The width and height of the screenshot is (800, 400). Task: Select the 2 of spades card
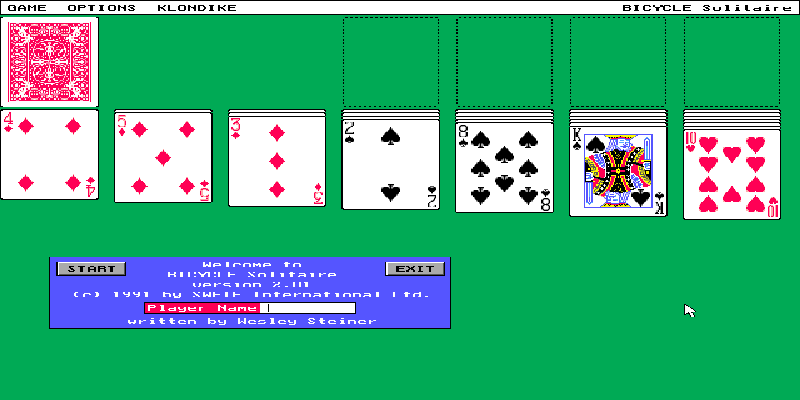(x=390, y=164)
